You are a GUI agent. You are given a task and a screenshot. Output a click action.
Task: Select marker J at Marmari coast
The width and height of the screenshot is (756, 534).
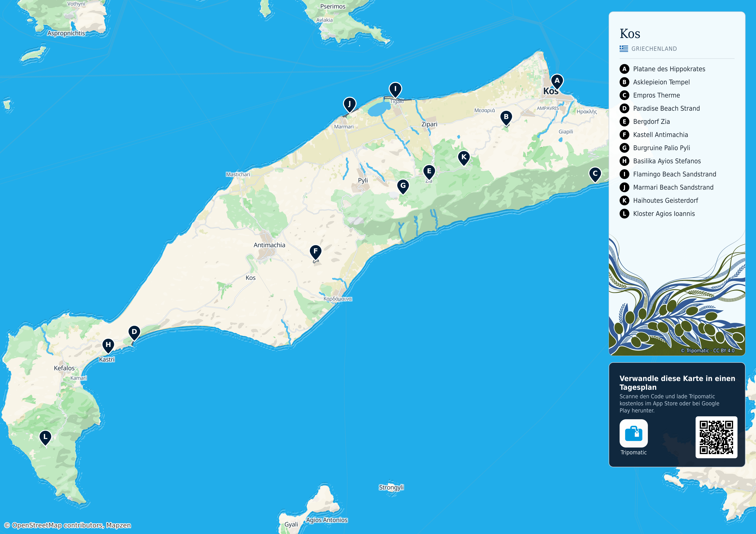click(x=349, y=105)
